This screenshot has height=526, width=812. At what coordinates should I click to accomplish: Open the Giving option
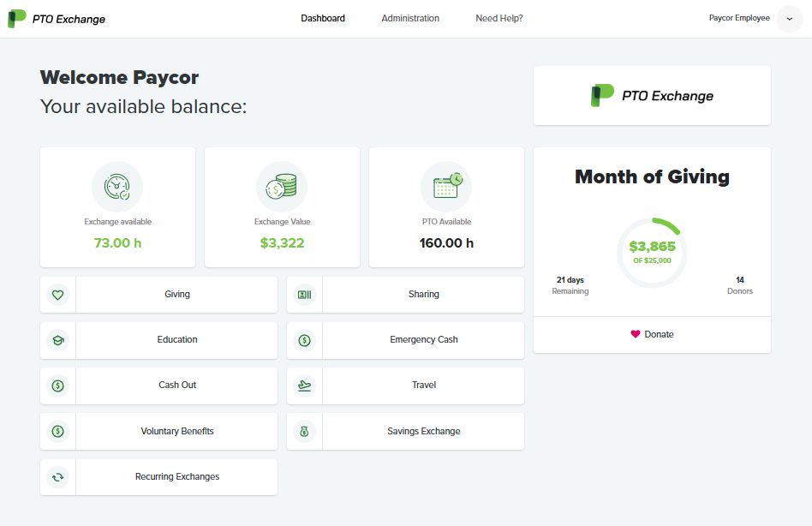tap(177, 294)
